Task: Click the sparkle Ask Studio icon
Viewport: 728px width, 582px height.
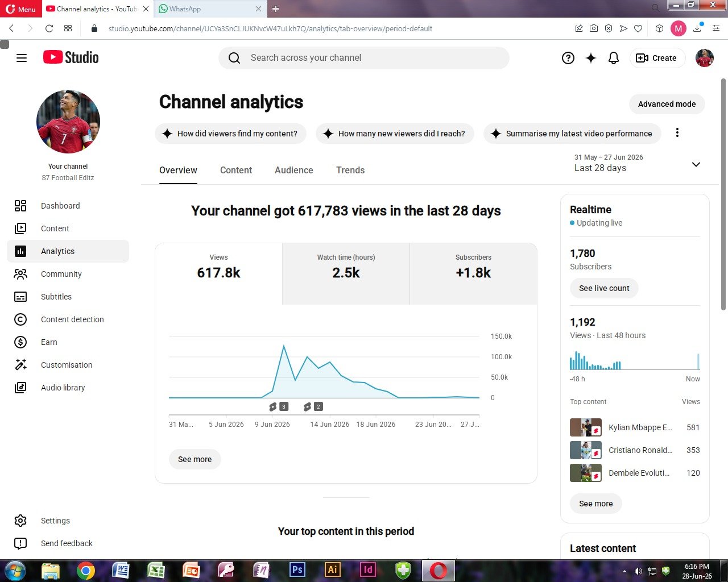Action: tap(591, 58)
